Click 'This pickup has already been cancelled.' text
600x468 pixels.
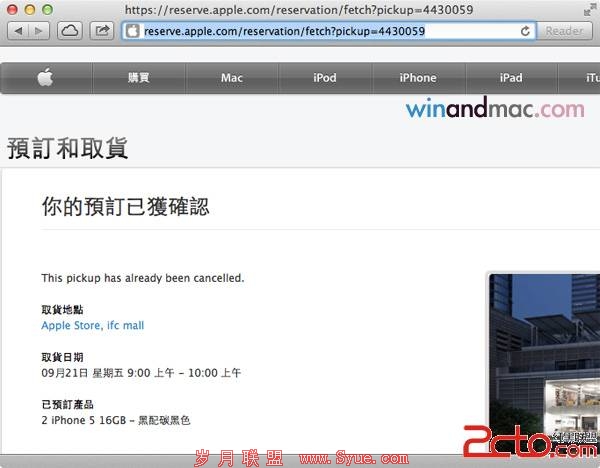(143, 278)
